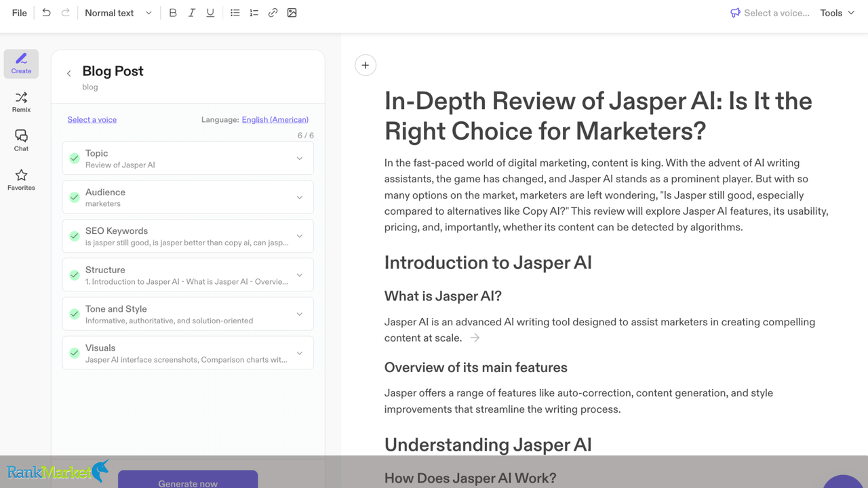Open the Tools dropdown menu
The height and width of the screenshot is (488, 868).
coord(837,13)
